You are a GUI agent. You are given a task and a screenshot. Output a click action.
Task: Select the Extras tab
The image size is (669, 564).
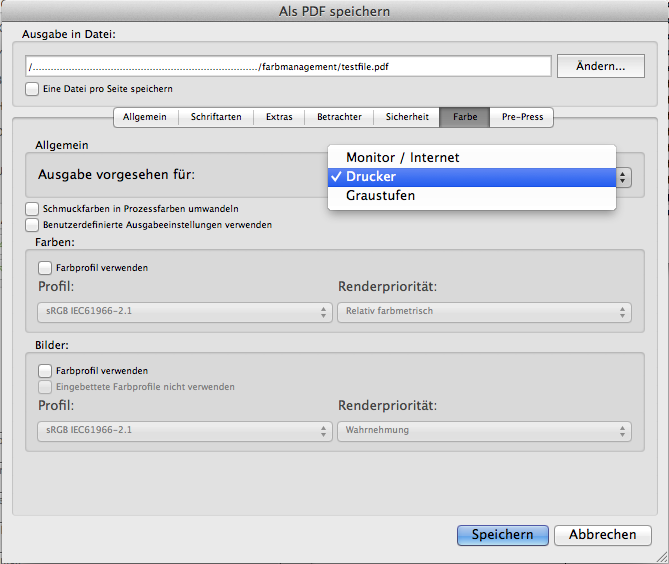(279, 117)
